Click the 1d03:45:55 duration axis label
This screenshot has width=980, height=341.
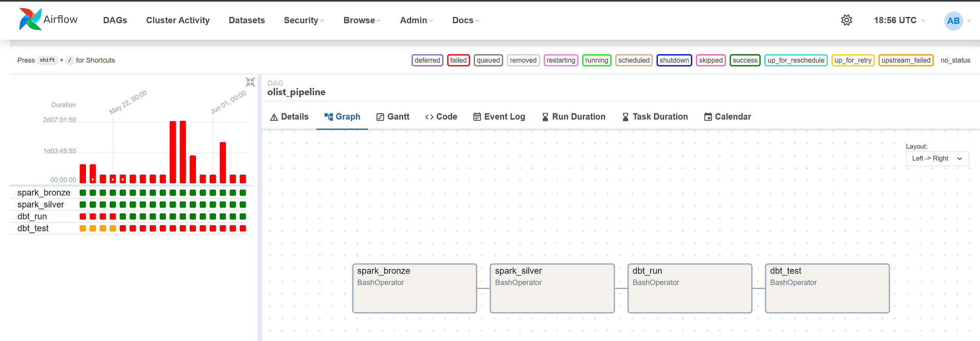coord(59,151)
